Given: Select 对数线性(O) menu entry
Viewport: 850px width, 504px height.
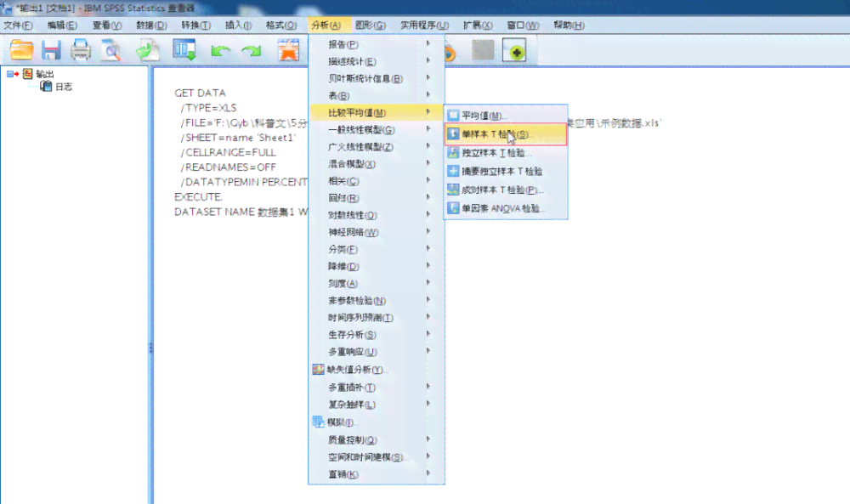Looking at the screenshot, I should [x=377, y=215].
